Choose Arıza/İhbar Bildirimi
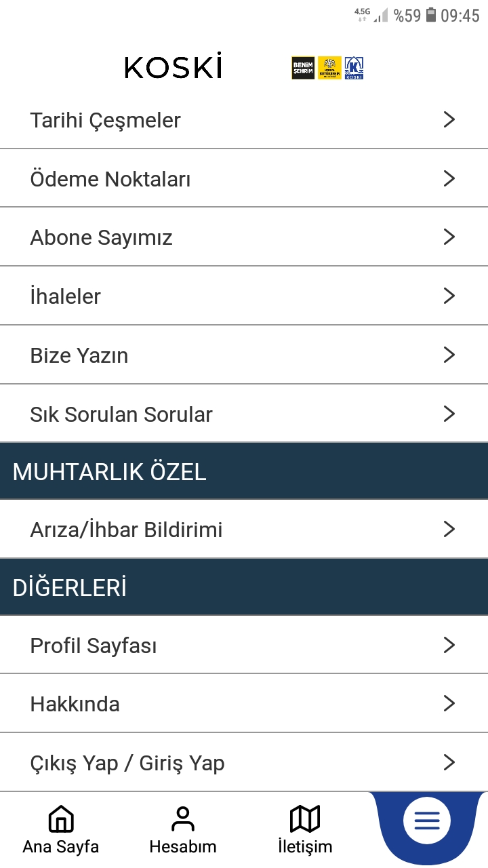The width and height of the screenshot is (488, 868). coord(126,530)
